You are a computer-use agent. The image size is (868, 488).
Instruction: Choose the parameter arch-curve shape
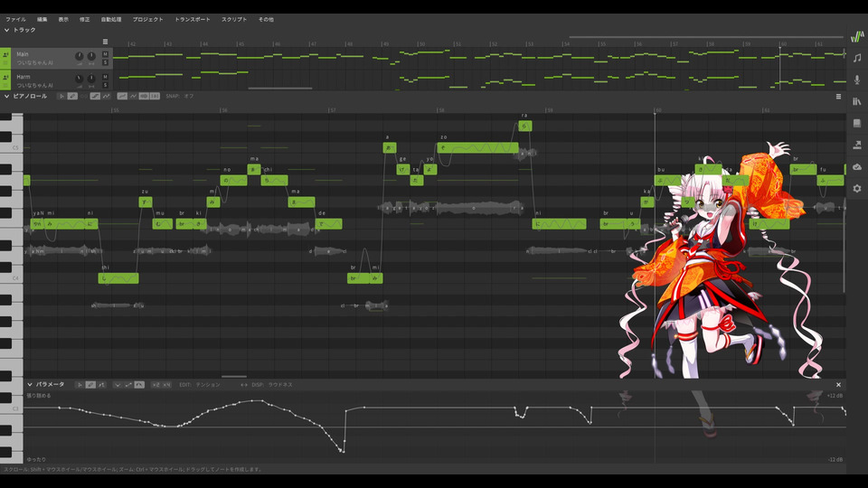coord(139,385)
